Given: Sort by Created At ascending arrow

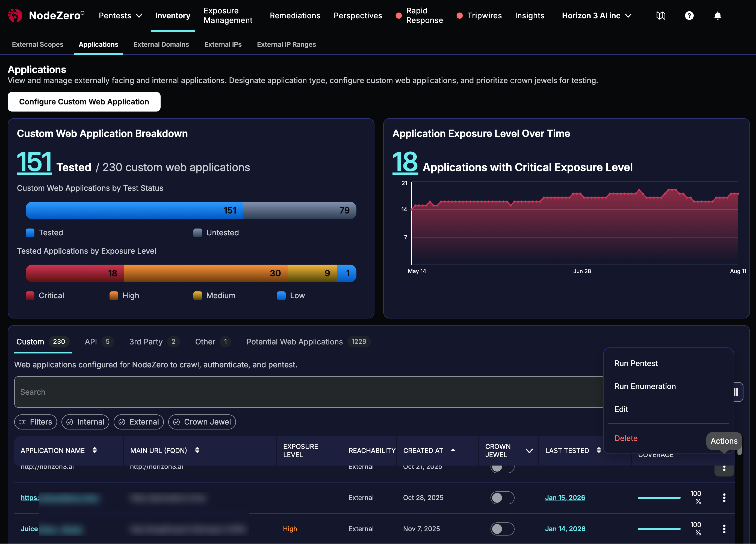Looking at the screenshot, I should (x=453, y=450).
